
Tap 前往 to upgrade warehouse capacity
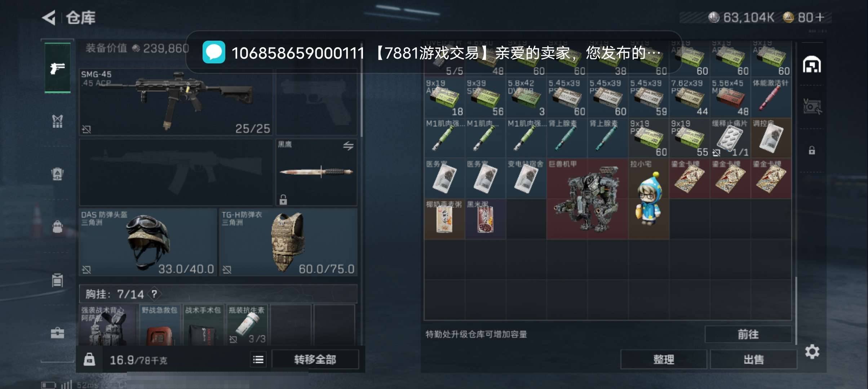point(748,334)
